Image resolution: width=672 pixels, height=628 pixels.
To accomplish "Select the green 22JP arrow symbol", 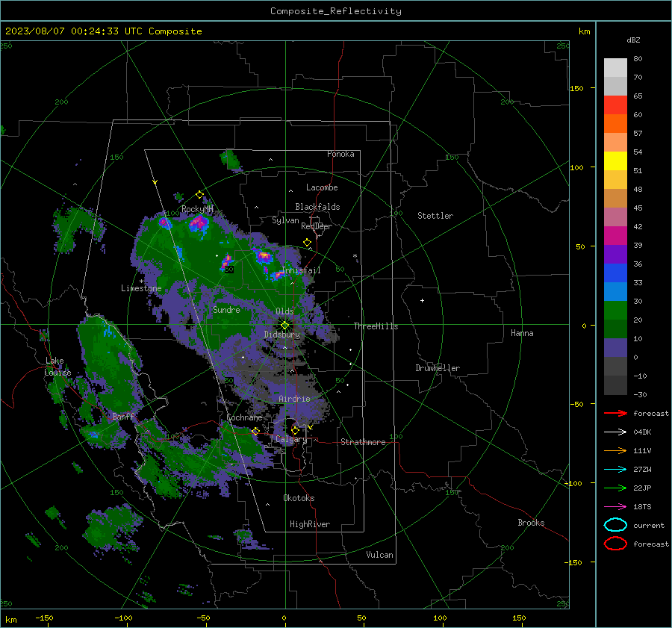I will click(615, 488).
